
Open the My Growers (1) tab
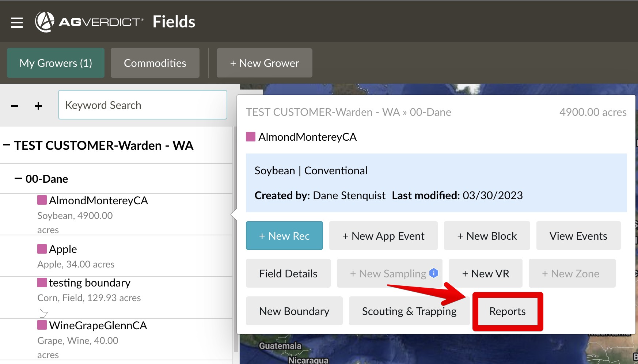point(56,63)
